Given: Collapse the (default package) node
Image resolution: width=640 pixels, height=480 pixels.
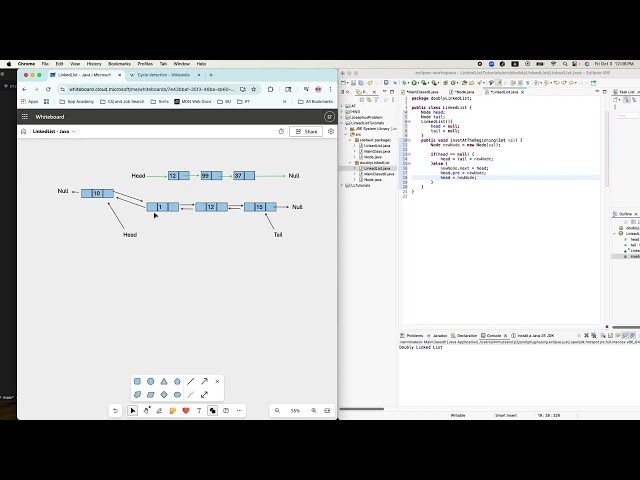Looking at the screenshot, I should (x=350, y=140).
